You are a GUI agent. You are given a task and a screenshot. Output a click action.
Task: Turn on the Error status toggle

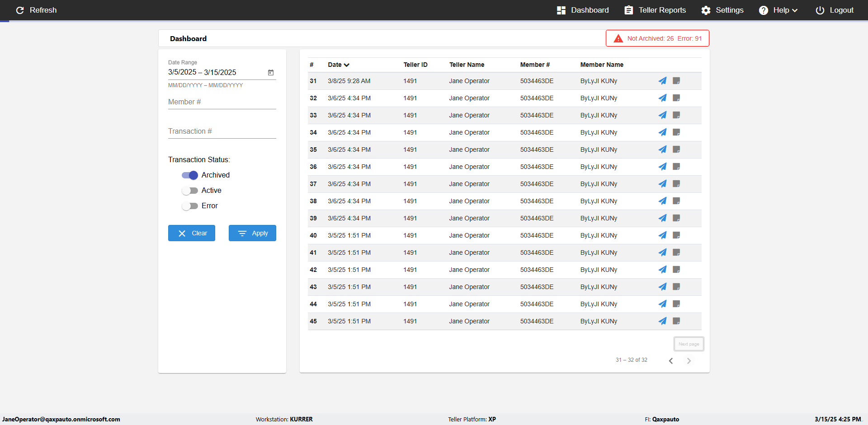pos(190,206)
